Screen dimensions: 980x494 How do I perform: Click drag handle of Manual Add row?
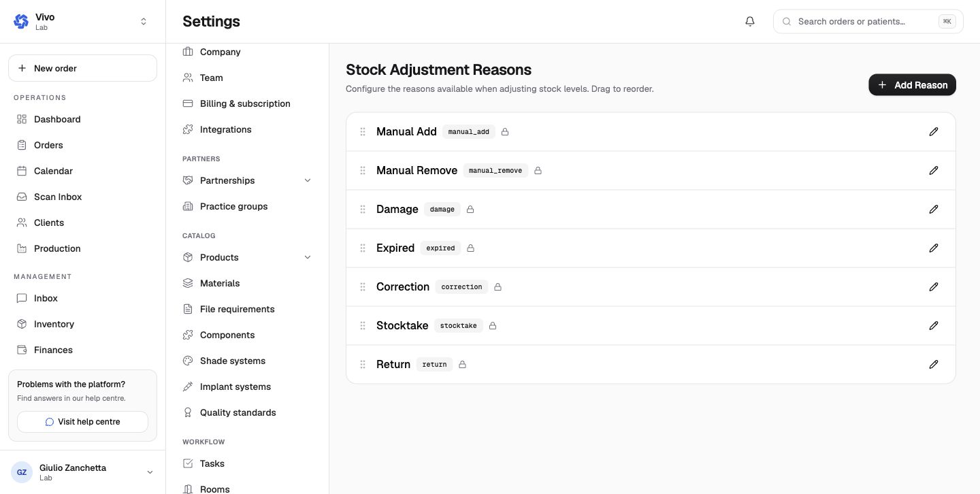pos(363,131)
